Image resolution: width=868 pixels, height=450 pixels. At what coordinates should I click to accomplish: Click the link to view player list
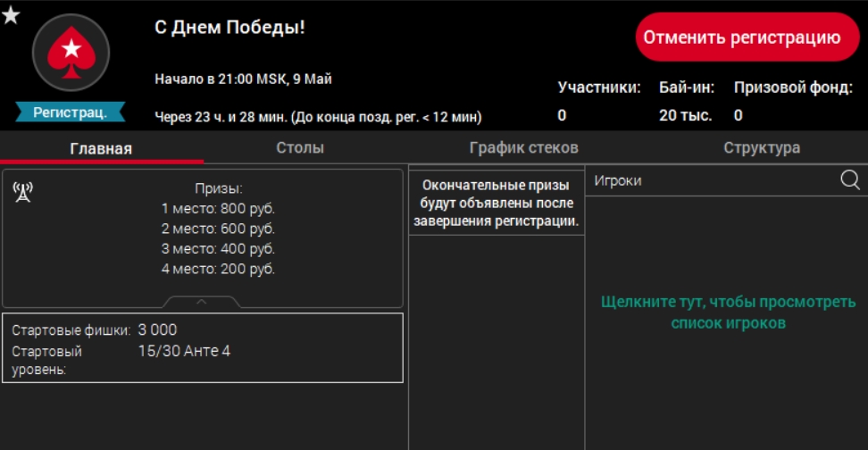click(728, 312)
